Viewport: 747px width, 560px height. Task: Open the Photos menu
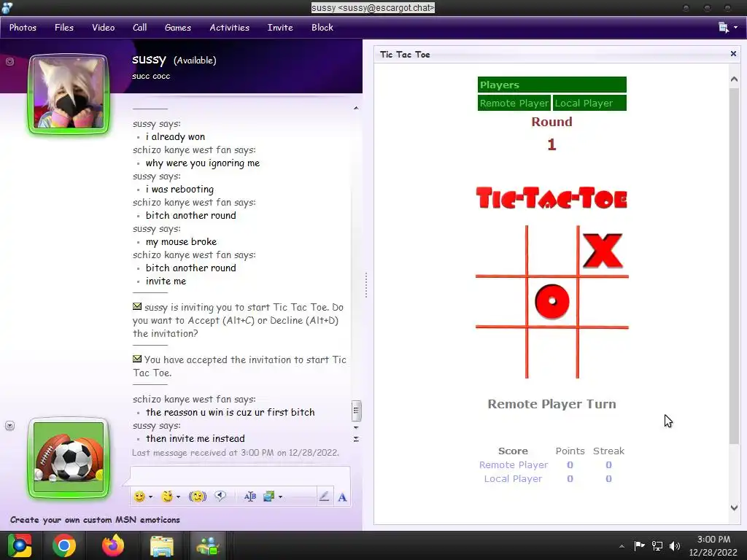pos(23,28)
